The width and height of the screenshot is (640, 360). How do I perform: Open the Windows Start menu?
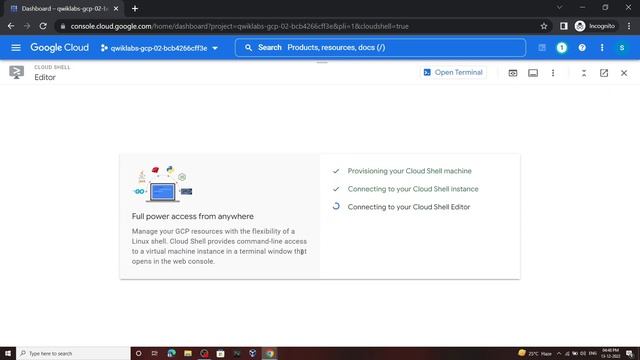(x=8, y=353)
